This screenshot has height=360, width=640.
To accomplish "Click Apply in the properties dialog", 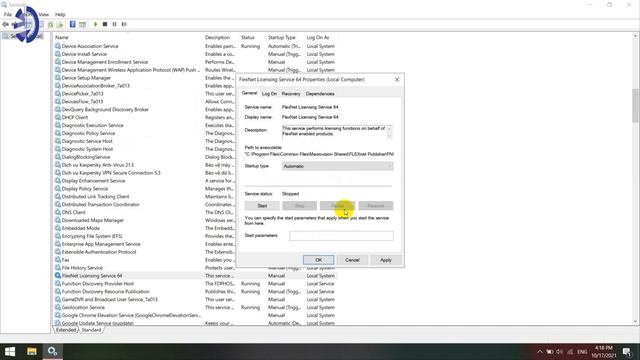I will pos(386,260).
